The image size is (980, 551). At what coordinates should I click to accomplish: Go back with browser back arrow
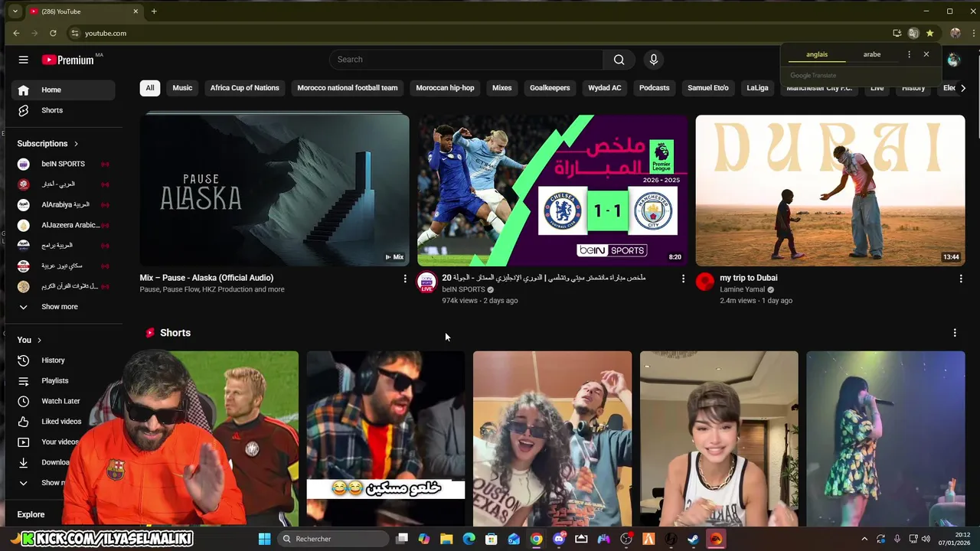[16, 33]
